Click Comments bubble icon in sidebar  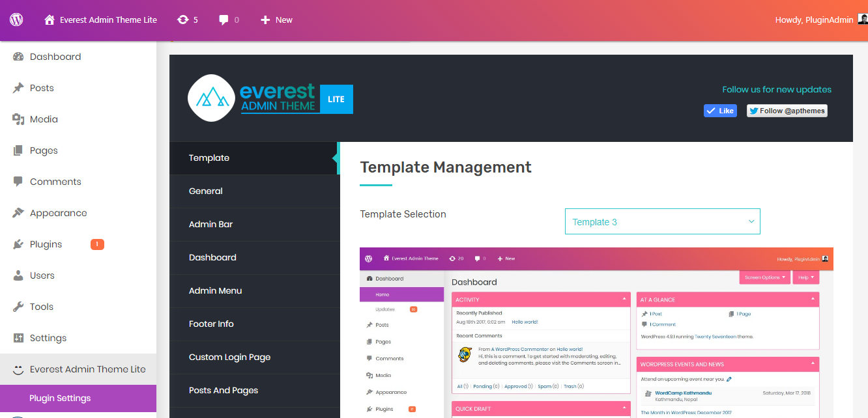click(18, 182)
